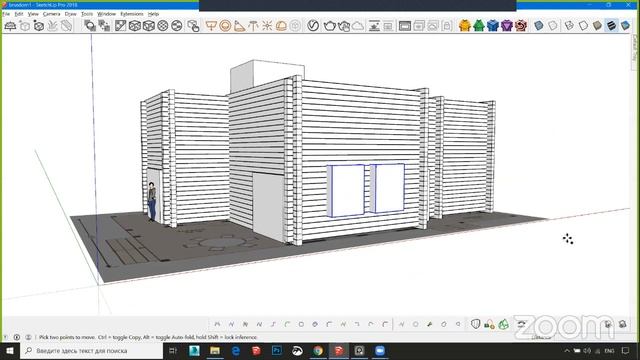Click the blue cube icon at toolbar end
Screen dimensions: 640x360
(x=625, y=25)
